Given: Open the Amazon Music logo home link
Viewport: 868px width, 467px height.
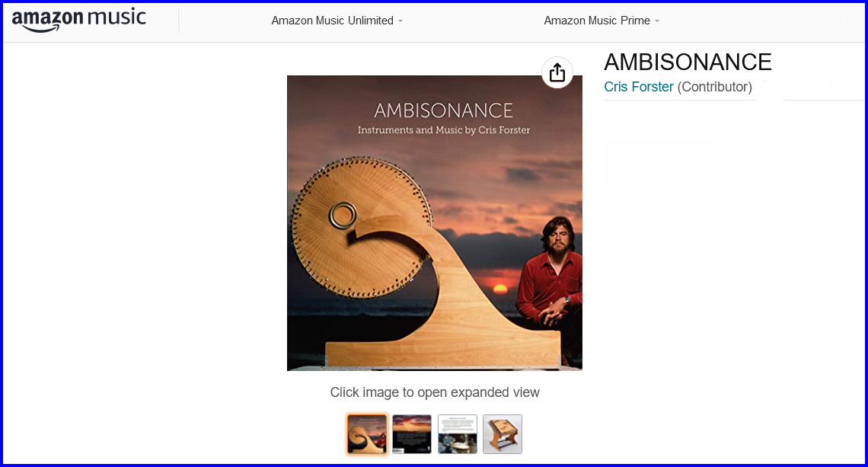Looking at the screenshot, I should click(79, 20).
